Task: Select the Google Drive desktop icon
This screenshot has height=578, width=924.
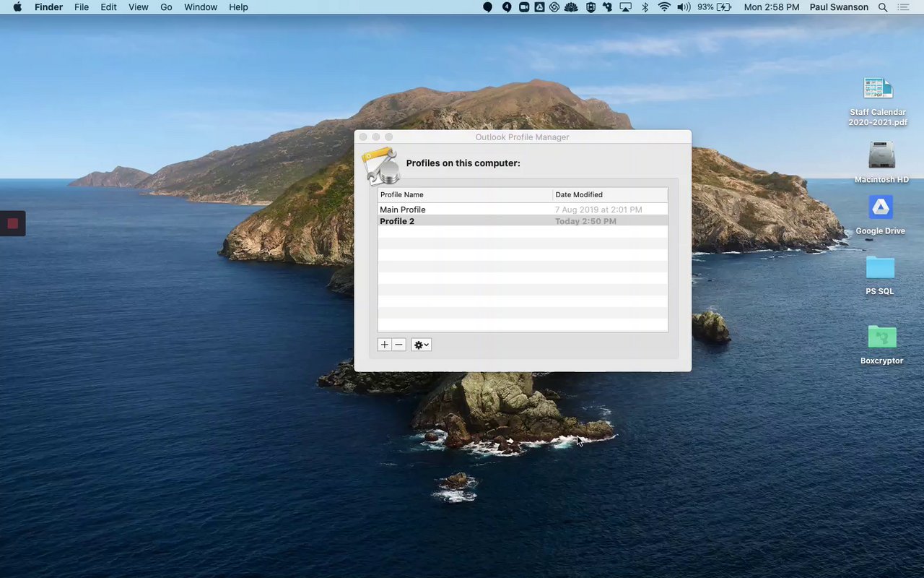Action: (x=880, y=208)
